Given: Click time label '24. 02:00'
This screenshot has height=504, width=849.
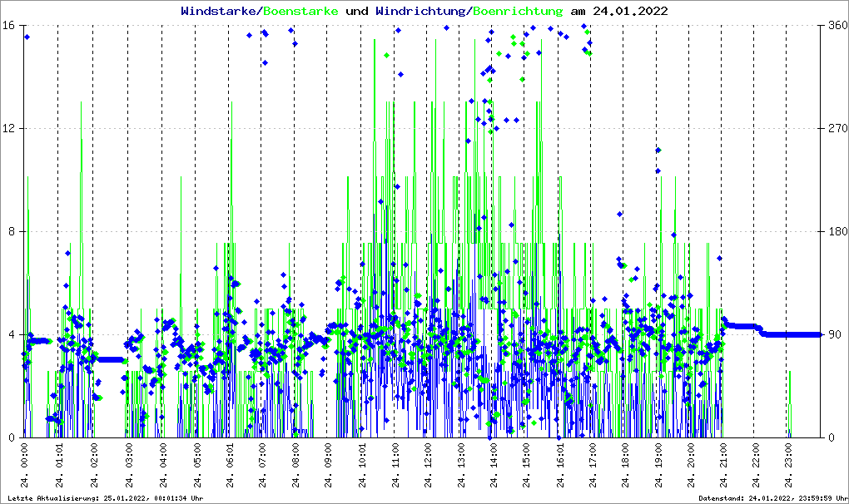Looking at the screenshot, I should tap(94, 466).
